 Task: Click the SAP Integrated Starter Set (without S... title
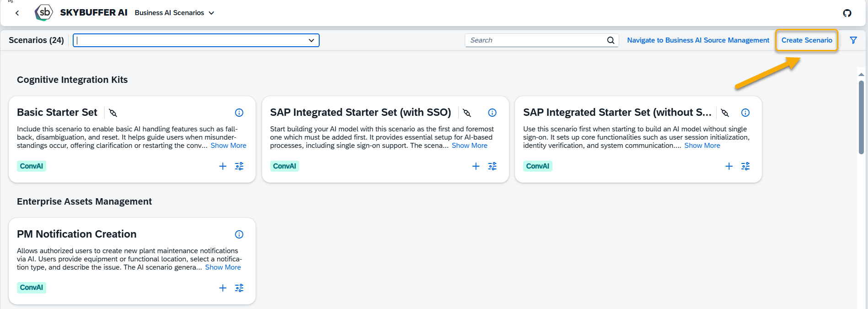pos(617,113)
